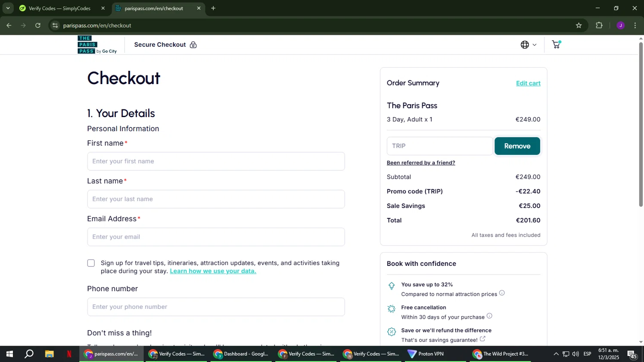Image resolution: width=644 pixels, height=362 pixels.
Task: View site information icon in address bar
Action: point(55,25)
